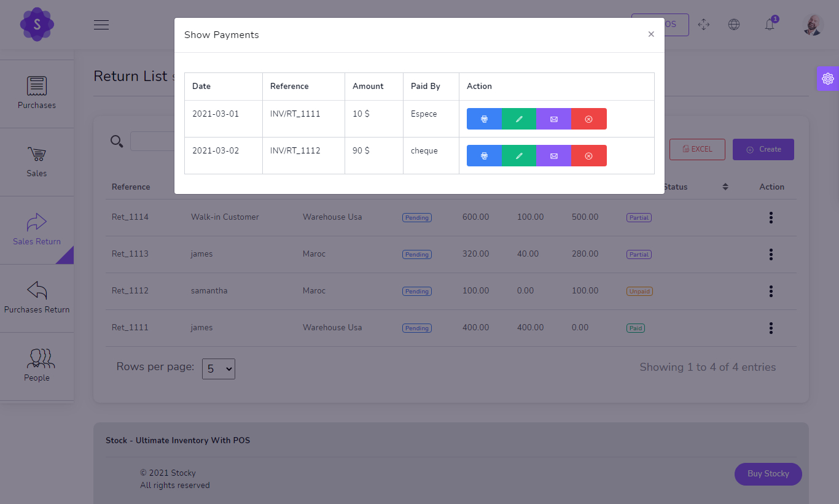Image resolution: width=839 pixels, height=504 pixels.
Task: Open the settings gear panel
Action: 828,78
